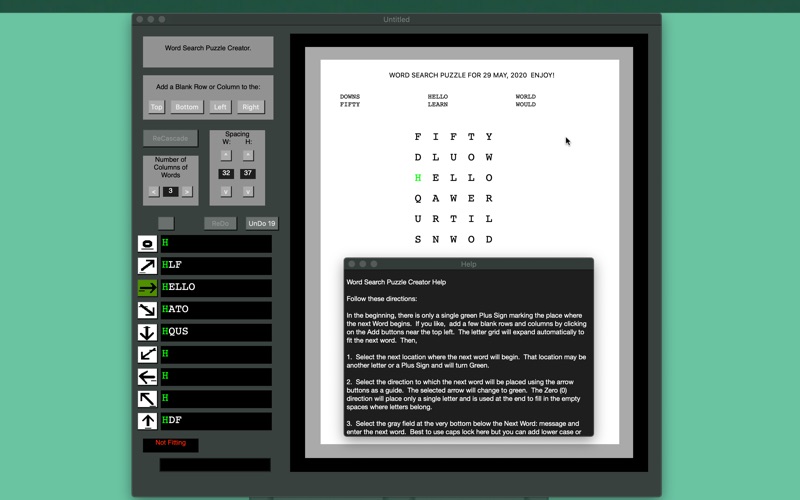Add a blank row with Bottom button
800x500 pixels.
[187, 107]
